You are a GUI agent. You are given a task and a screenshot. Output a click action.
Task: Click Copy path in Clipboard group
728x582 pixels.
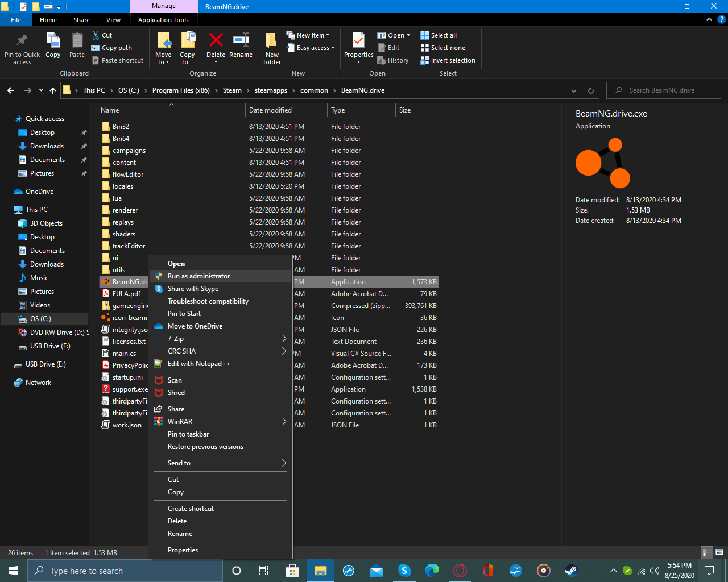(111, 48)
